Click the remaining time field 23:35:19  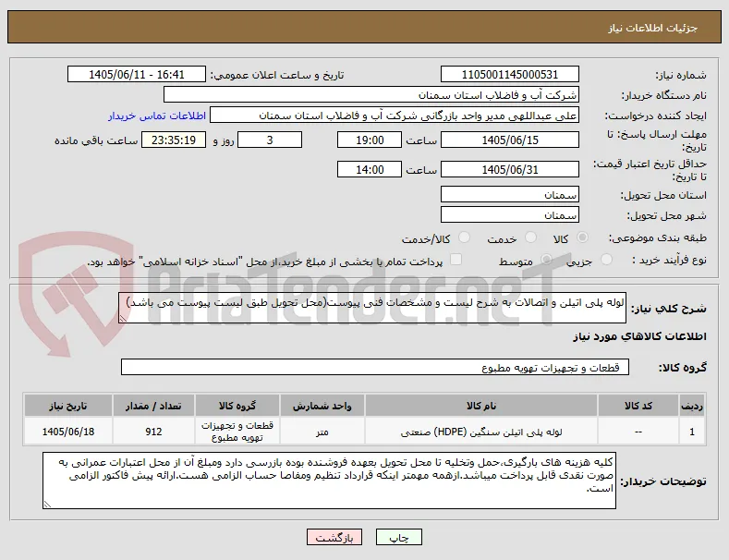coord(174,140)
